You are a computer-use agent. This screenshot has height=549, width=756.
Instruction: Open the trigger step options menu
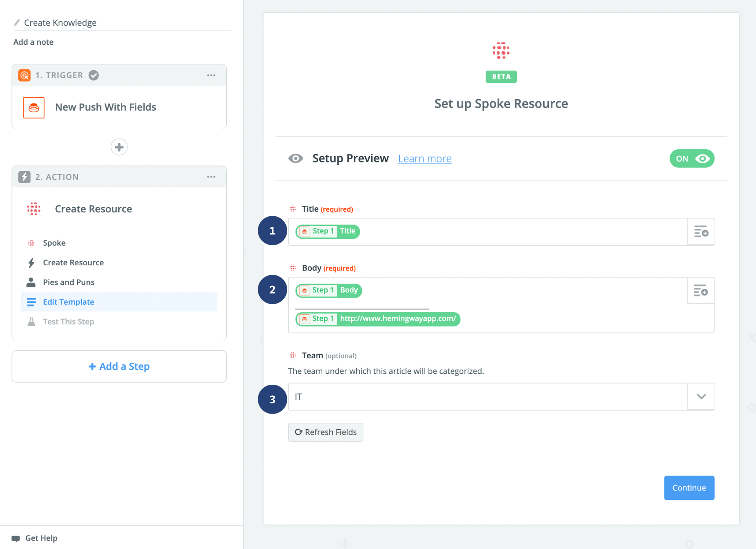click(211, 75)
